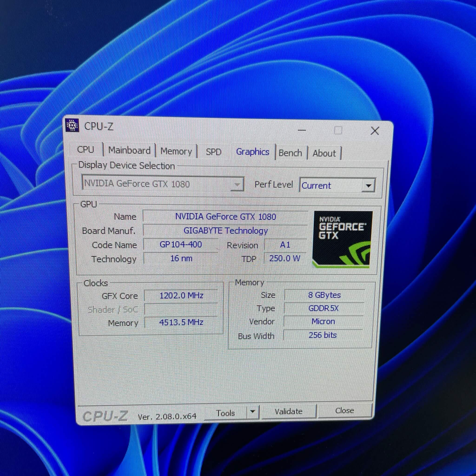Click the CPU-Z window title text
This screenshot has height=476, width=476.
(99, 126)
